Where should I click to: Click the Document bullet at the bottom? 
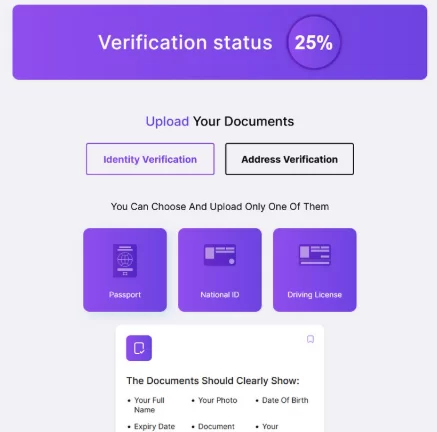[x=213, y=427]
